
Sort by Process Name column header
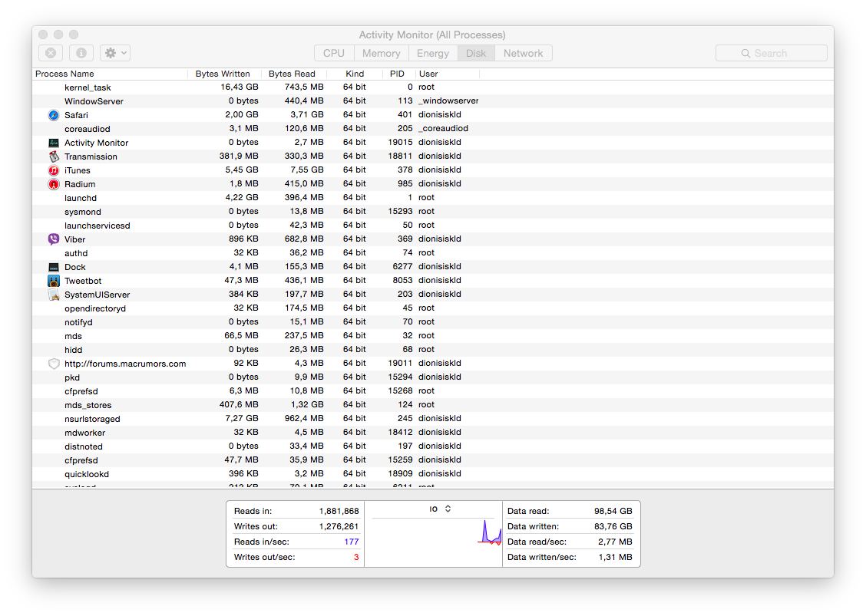[110, 74]
